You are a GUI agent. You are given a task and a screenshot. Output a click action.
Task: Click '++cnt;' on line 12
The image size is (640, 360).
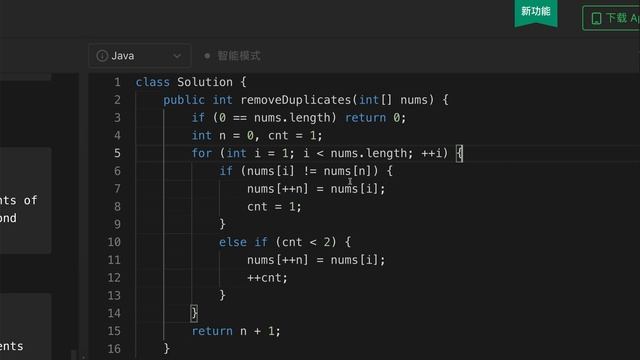[x=267, y=278]
